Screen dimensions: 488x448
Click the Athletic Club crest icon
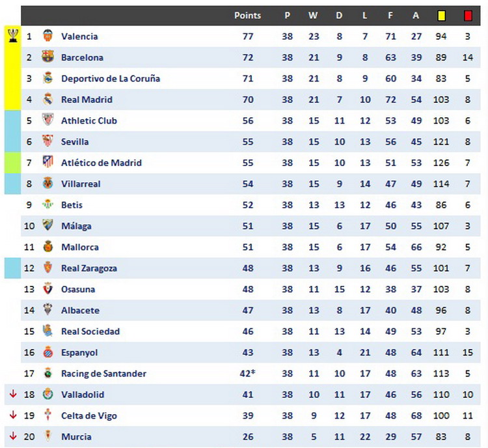click(47, 120)
